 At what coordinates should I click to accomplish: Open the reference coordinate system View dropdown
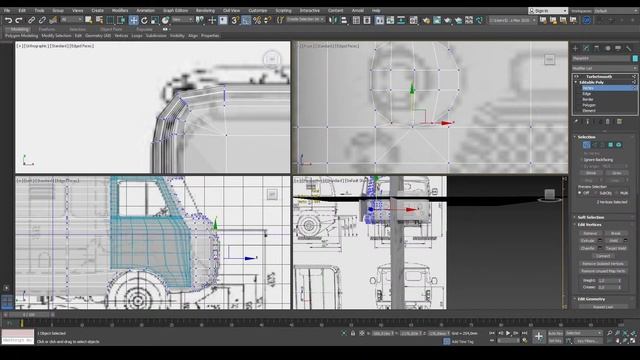click(181, 20)
